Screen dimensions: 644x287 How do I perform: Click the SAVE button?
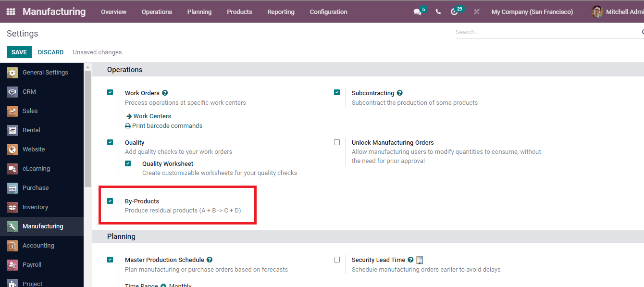pos(19,52)
